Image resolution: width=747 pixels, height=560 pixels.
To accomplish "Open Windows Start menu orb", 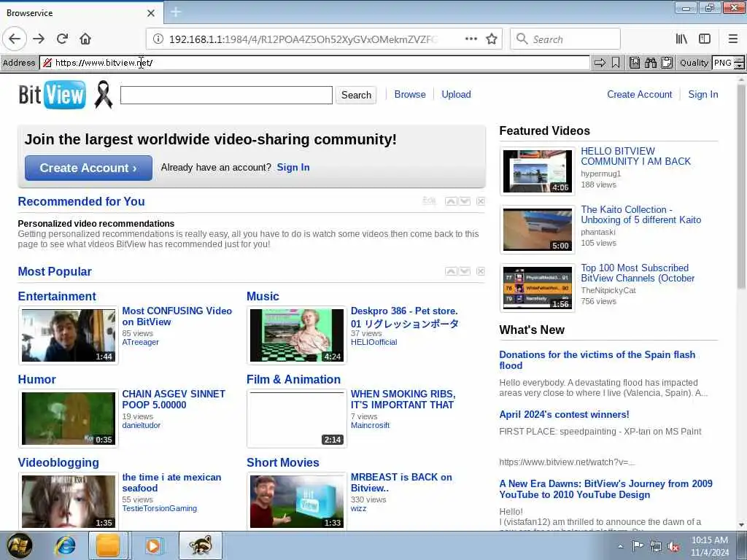I will tap(20, 545).
